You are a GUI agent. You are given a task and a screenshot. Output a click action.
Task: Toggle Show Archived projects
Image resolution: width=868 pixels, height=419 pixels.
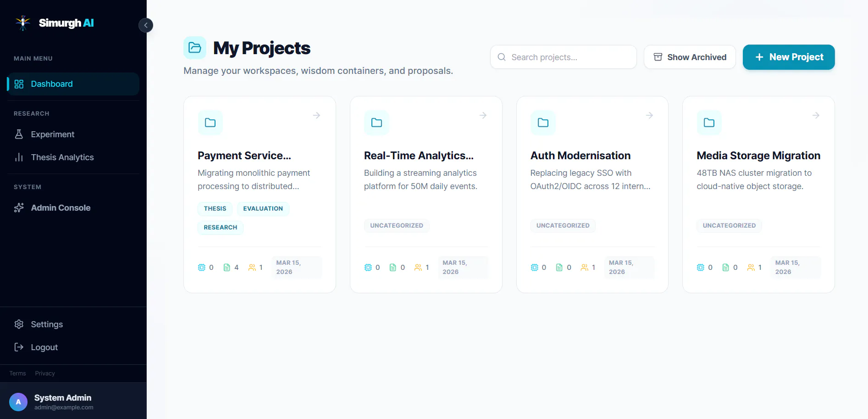tap(690, 57)
